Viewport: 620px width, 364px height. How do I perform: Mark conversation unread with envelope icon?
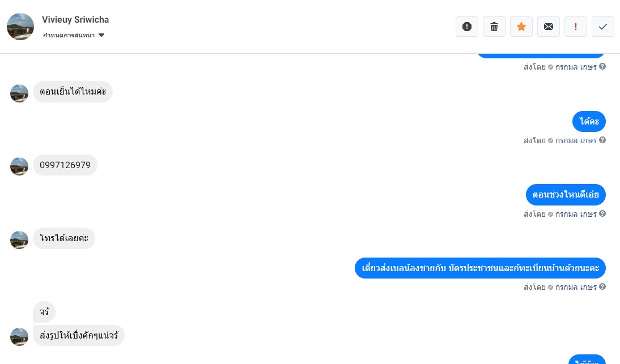click(x=549, y=27)
